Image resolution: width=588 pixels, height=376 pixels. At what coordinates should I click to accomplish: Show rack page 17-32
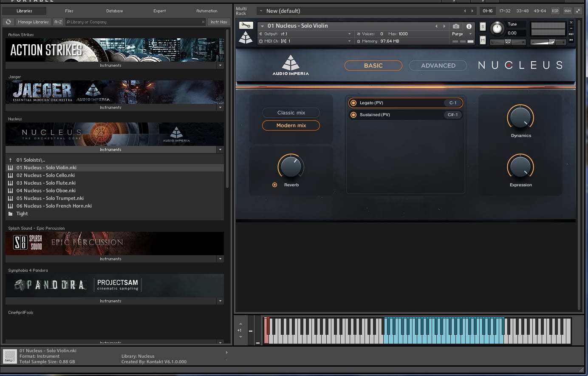[x=505, y=11]
